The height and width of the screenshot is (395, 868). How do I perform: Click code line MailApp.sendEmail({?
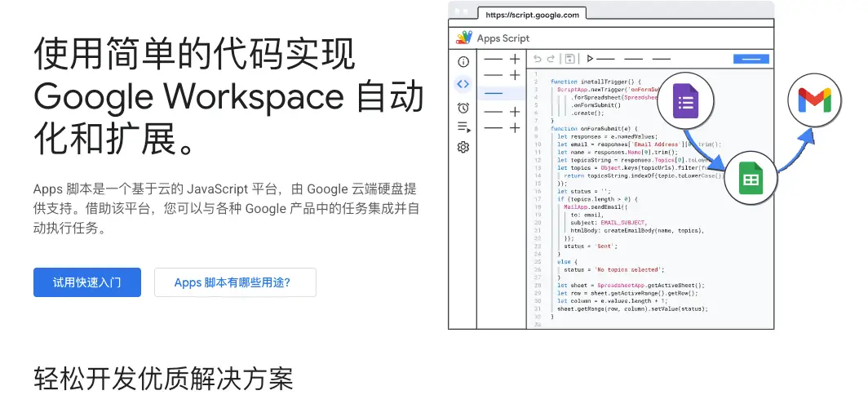click(x=596, y=206)
